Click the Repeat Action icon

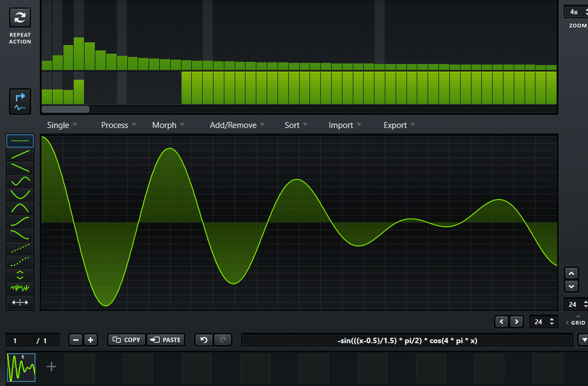20,17
